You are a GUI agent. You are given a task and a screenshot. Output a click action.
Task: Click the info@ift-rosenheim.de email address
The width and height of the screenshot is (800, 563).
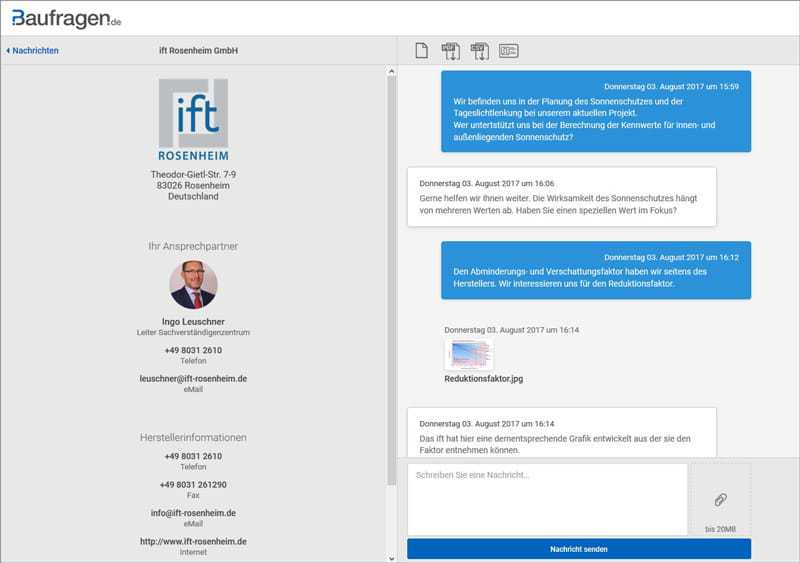click(x=193, y=513)
